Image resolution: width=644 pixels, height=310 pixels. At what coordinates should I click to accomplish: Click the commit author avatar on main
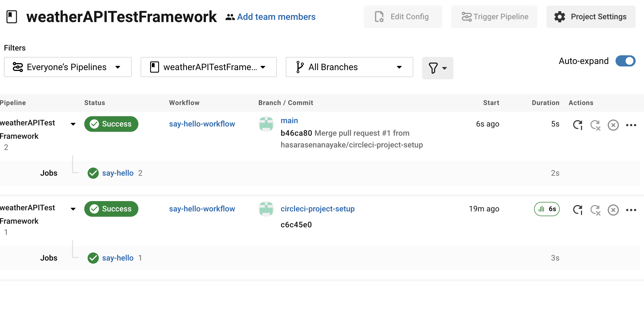click(x=266, y=124)
